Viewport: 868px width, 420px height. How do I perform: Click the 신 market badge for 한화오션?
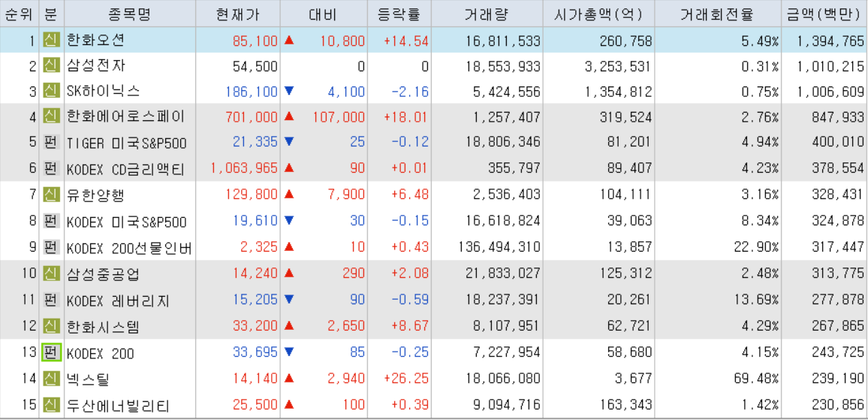pos(51,40)
